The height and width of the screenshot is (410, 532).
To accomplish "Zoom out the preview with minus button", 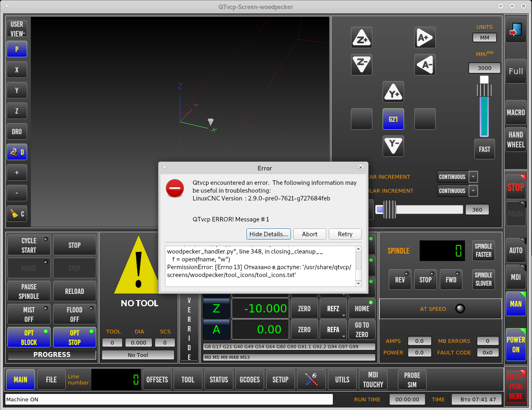I will pyautogui.click(x=17, y=193).
